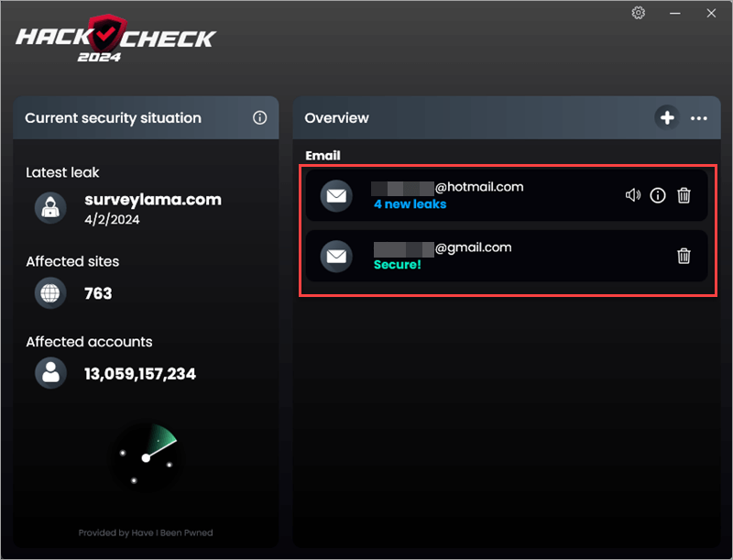Click the surveylama.com latest leak name
This screenshot has height=560, width=733.
pyautogui.click(x=153, y=200)
